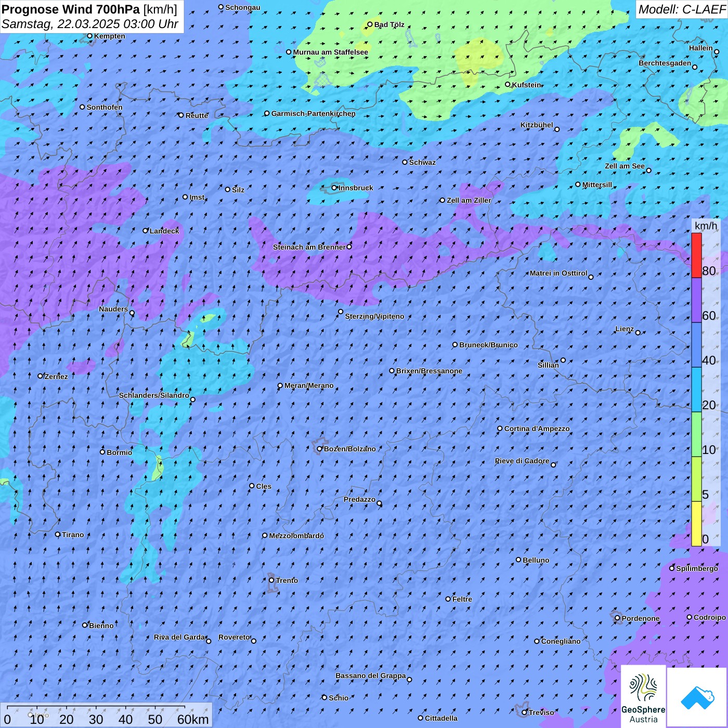
Task: Click the 'Lienz' city label
Action: [x=625, y=329]
